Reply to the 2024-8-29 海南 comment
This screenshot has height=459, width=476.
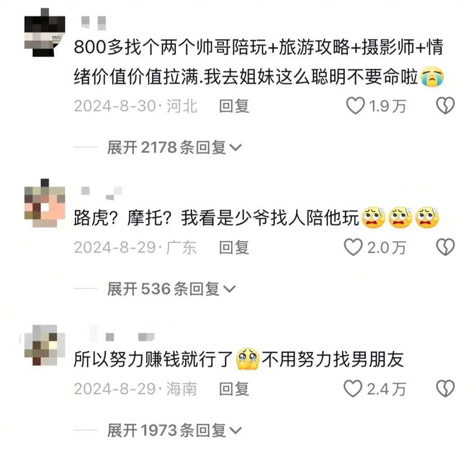[234, 389]
